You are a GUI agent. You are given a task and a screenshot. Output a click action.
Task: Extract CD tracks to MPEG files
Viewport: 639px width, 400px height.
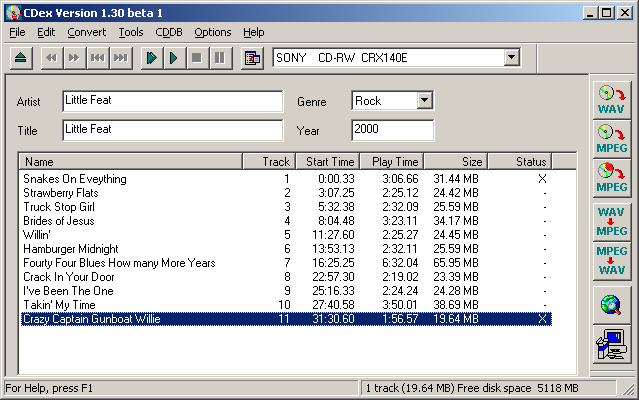[x=612, y=139]
